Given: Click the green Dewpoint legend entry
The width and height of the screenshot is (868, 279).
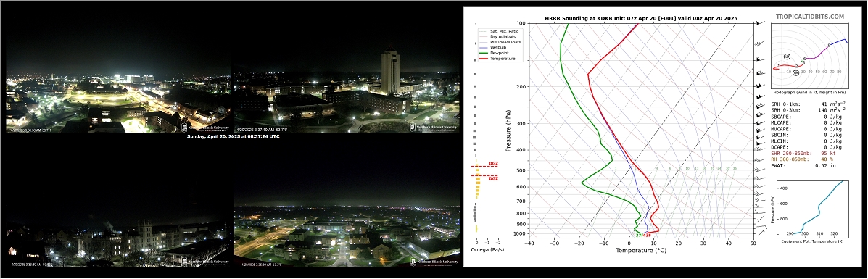Looking at the screenshot, I should pyautogui.click(x=495, y=53).
